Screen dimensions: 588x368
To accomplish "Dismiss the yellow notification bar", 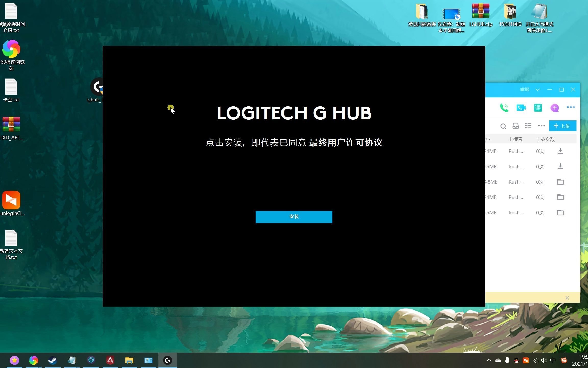I will [567, 298].
